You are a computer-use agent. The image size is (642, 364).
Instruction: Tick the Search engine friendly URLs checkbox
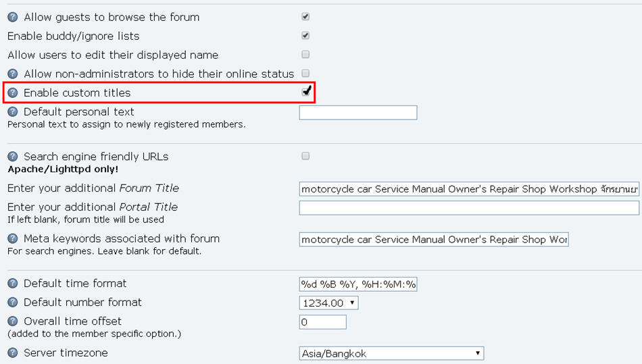tap(305, 156)
